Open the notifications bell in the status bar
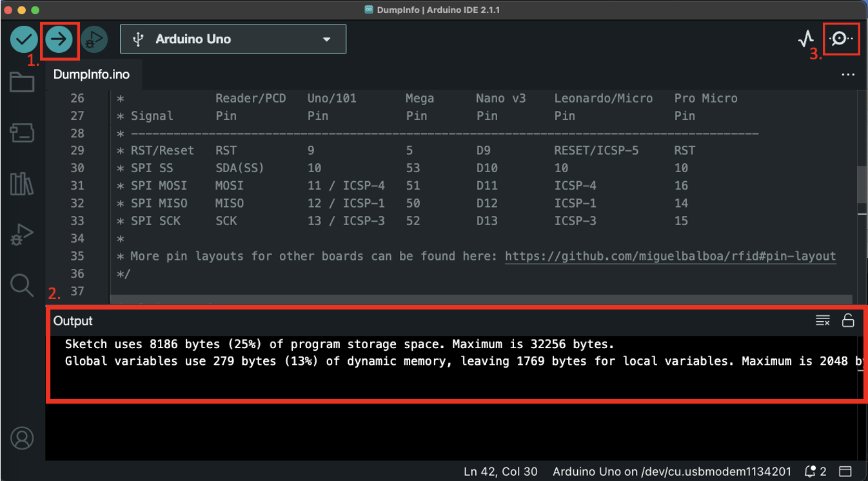 coord(815,471)
